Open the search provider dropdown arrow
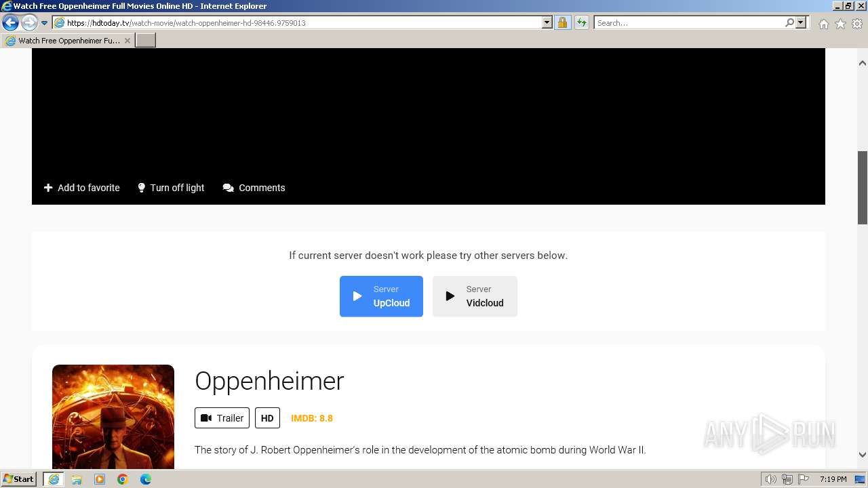The image size is (868, 488). 801,23
